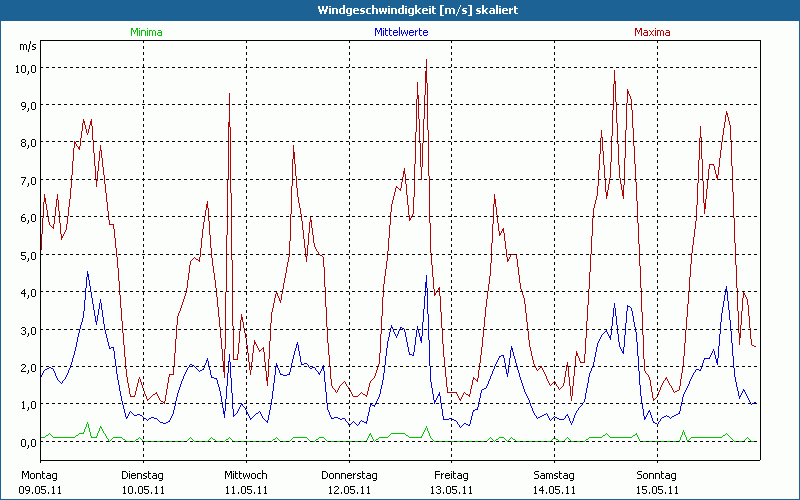Image resolution: width=800 pixels, height=500 pixels.
Task: Click the Sonntag day label
Action: tap(657, 476)
